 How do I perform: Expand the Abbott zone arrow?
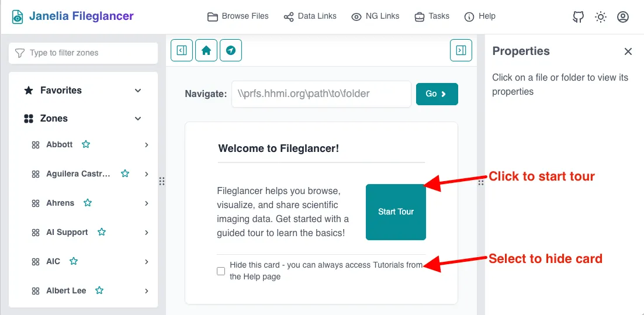(x=147, y=145)
